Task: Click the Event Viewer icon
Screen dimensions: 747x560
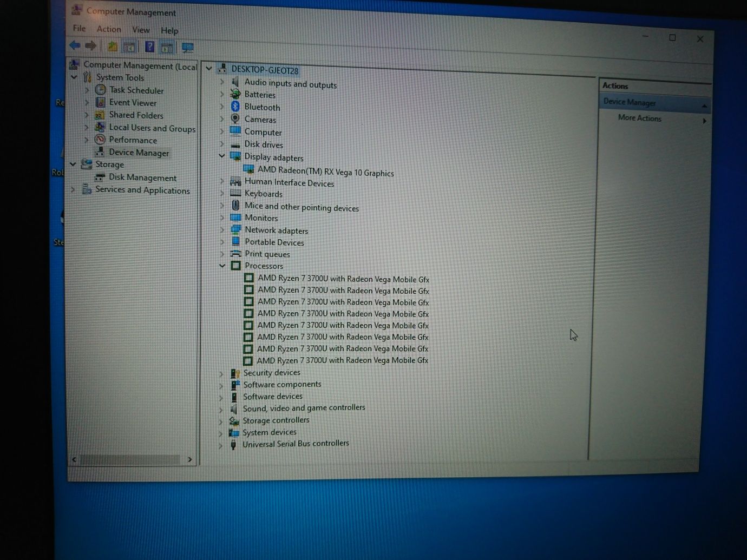Action: point(100,102)
